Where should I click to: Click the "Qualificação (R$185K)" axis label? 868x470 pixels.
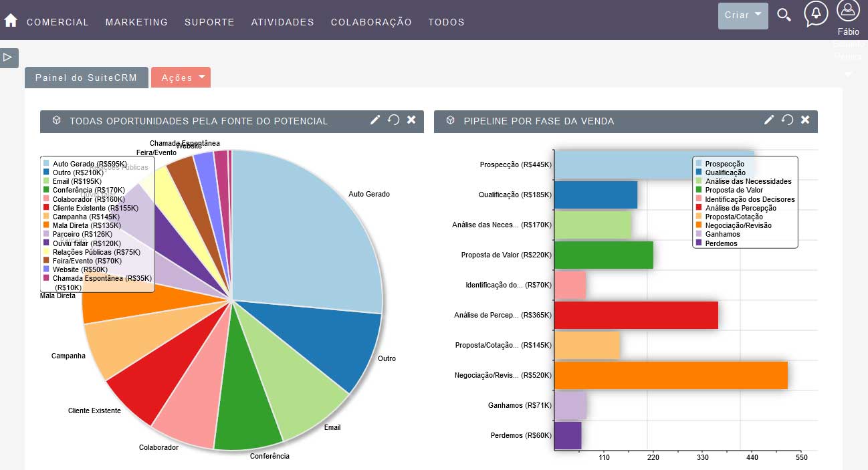pos(515,195)
